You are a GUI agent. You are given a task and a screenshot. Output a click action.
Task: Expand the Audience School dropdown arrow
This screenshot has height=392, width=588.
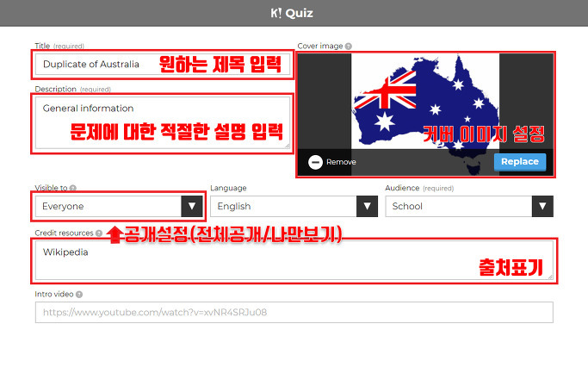click(x=542, y=206)
